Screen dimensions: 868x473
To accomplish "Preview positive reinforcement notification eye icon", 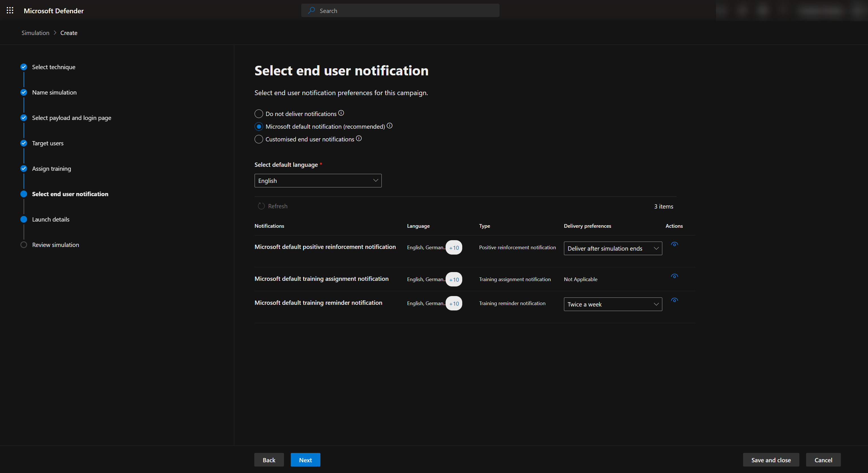I will coord(674,244).
